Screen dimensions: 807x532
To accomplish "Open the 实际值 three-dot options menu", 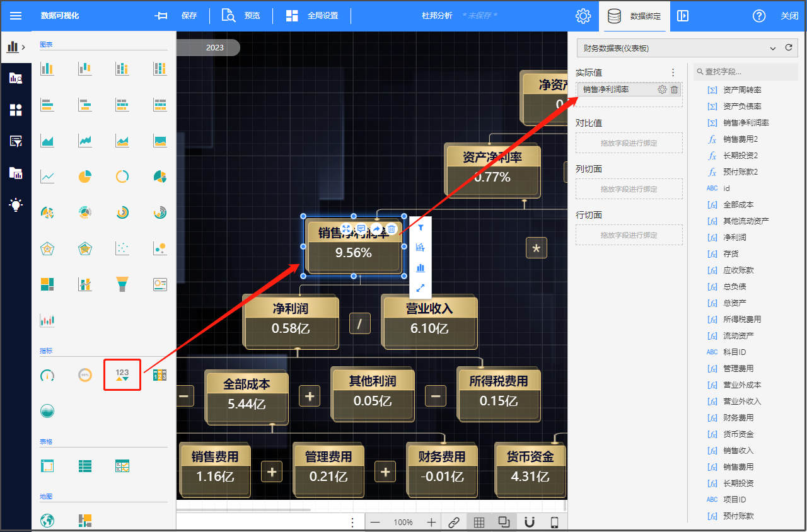I will [673, 72].
